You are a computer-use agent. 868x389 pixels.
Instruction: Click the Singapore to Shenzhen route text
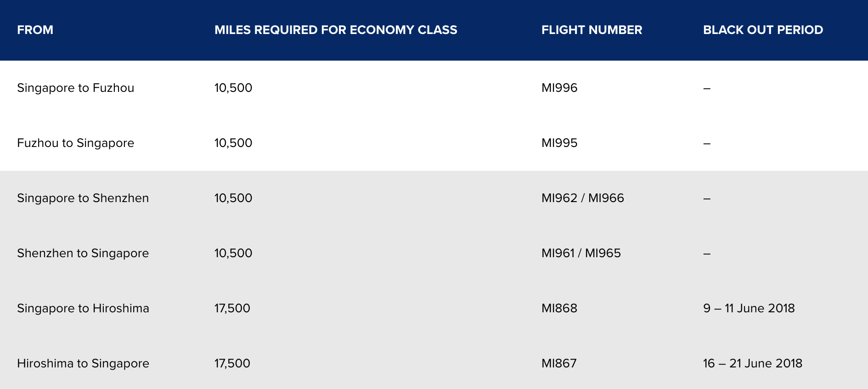coord(83,198)
